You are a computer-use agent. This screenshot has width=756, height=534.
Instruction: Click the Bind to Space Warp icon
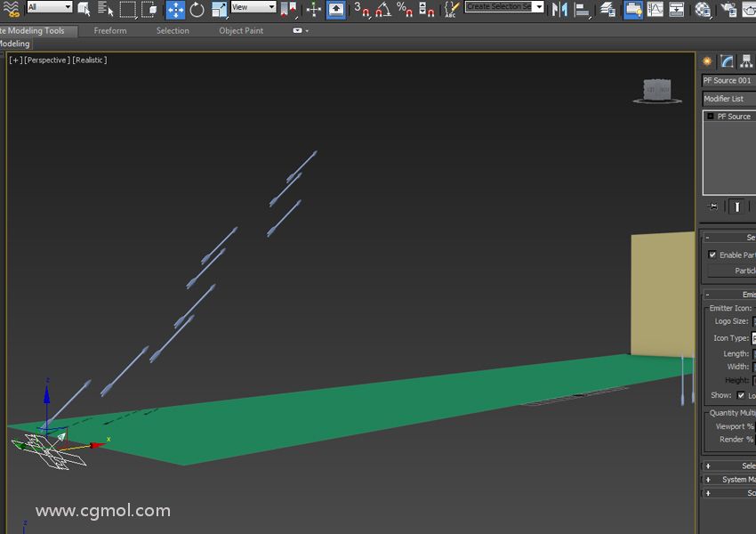[12, 9]
